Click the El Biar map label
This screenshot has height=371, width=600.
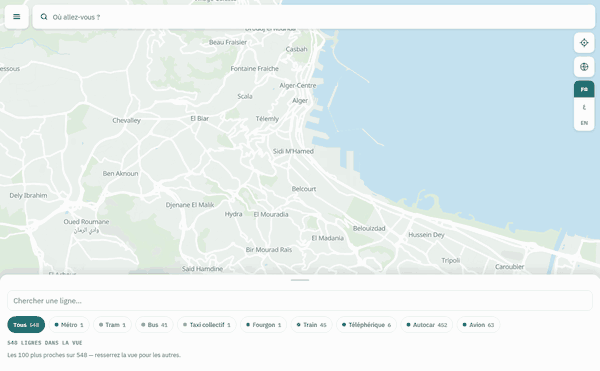[x=200, y=119]
